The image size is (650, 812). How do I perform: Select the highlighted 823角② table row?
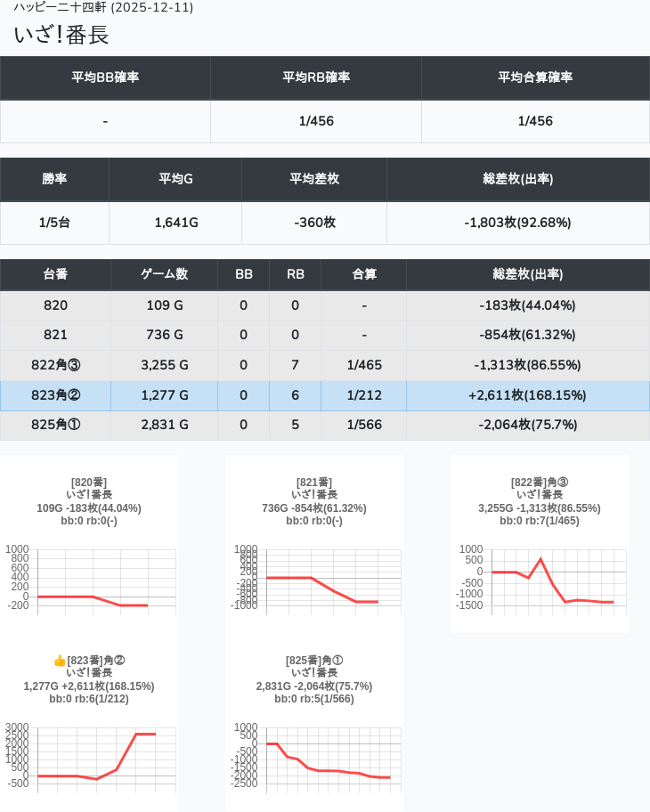tap(324, 395)
